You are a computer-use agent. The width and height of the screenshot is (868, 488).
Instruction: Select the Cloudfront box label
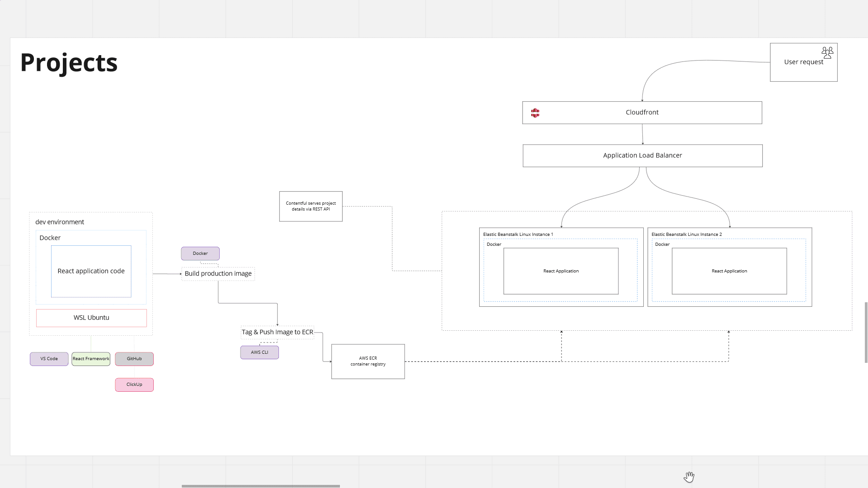click(642, 112)
